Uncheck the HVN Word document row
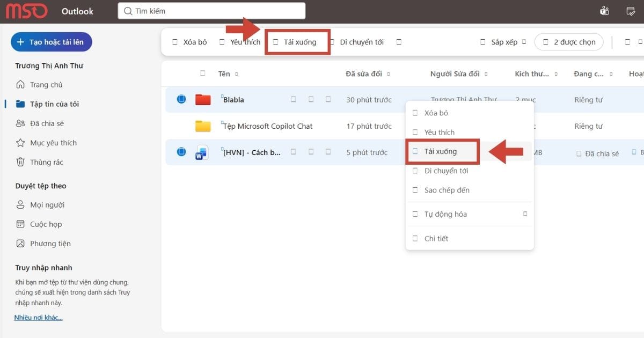644x338 pixels. (x=181, y=152)
